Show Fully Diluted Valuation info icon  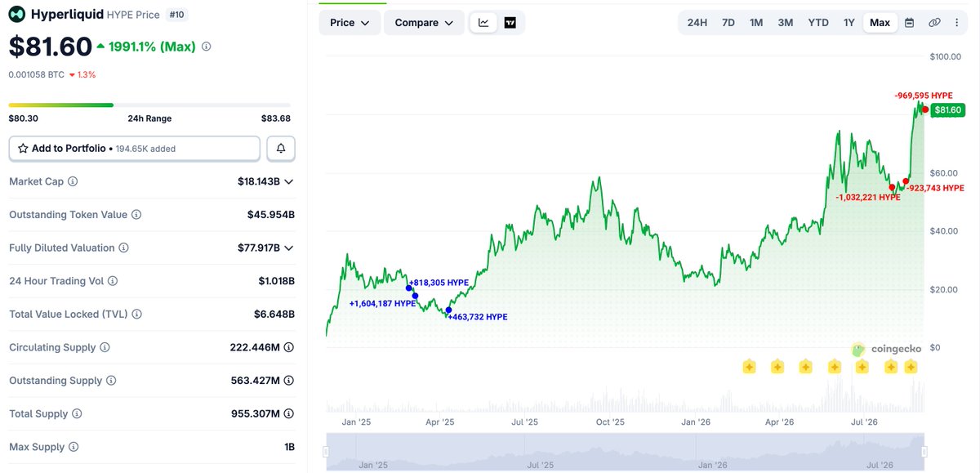click(122, 248)
